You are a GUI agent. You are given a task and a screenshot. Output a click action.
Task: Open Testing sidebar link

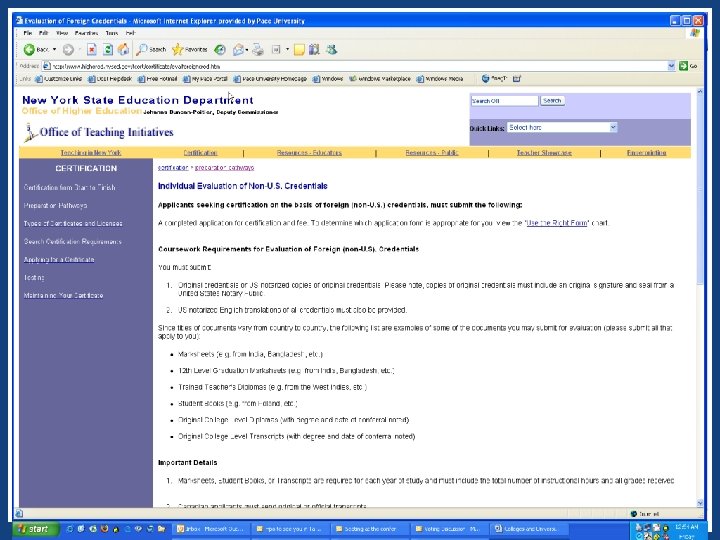click(34, 277)
